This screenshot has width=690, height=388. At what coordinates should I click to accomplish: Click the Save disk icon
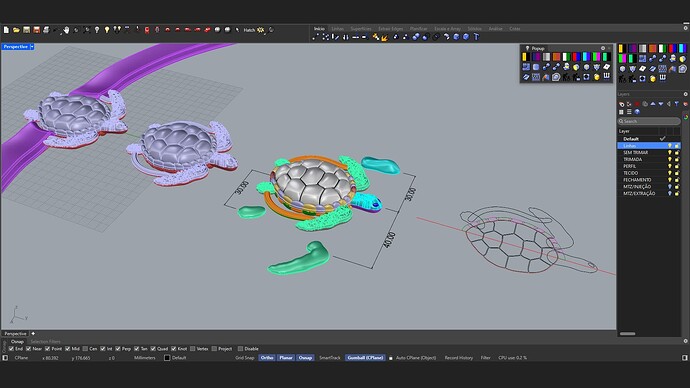26,30
